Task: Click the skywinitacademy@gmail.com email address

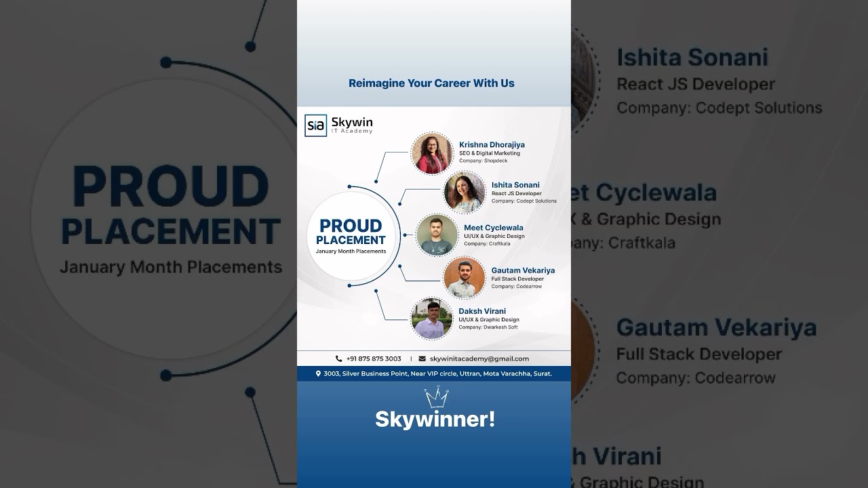Action: (x=479, y=359)
